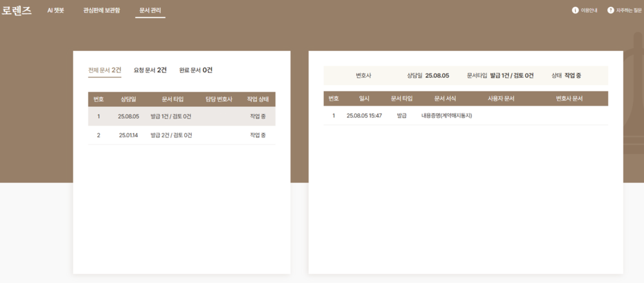Click the 25.08.05 15:47 timestamp cell
The image size is (644, 283).
click(x=364, y=115)
